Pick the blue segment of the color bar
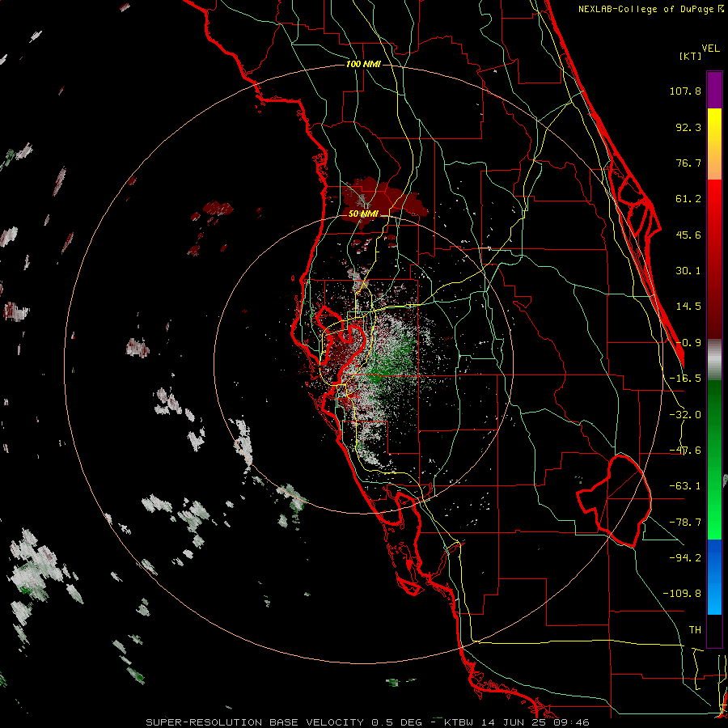 [x=714, y=577]
